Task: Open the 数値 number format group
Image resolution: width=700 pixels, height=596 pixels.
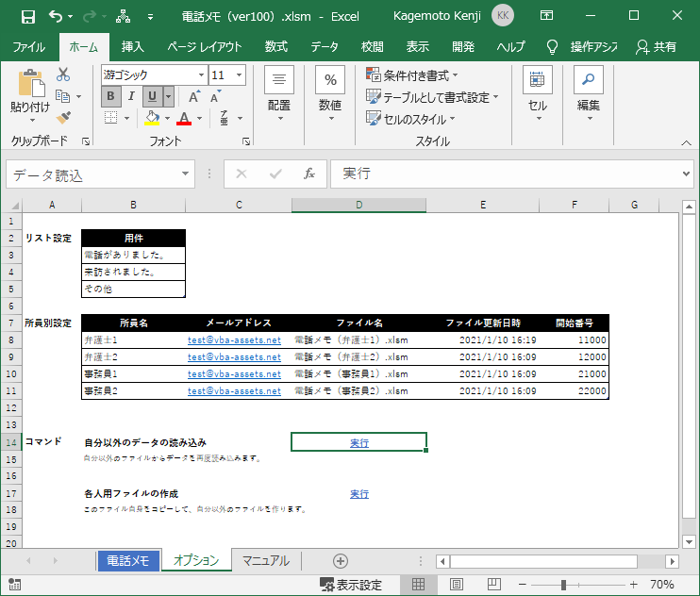Action: [x=330, y=93]
